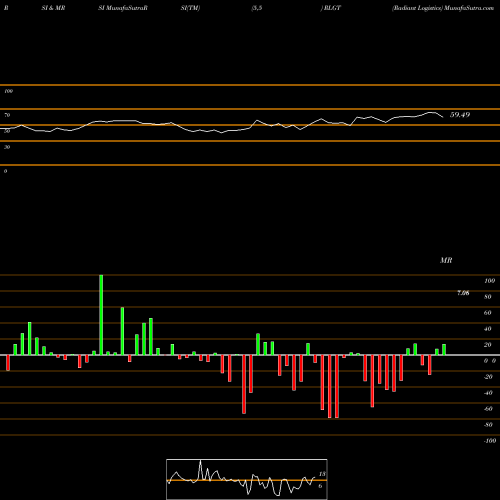Click the 70 label on RSI axis

coord(7,115)
